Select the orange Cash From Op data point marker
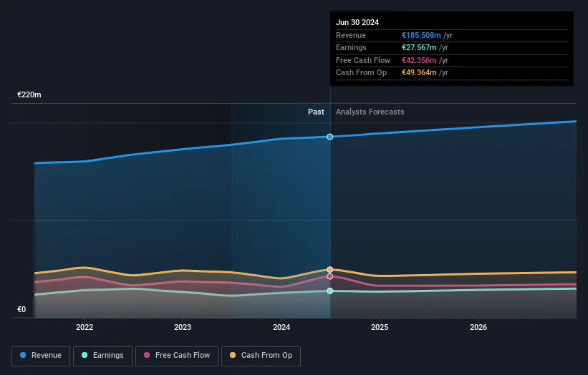The height and width of the screenshot is (375, 588). 330,269
